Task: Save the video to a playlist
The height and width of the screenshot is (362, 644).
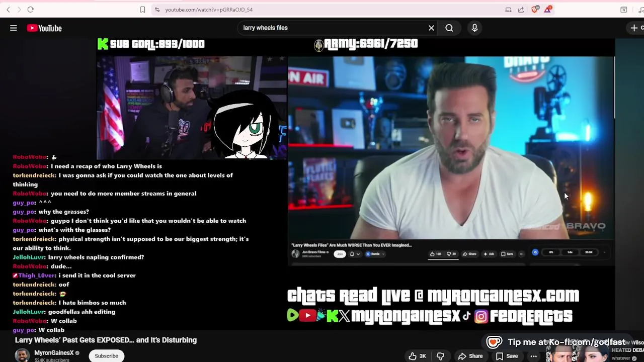Action: tap(507, 356)
